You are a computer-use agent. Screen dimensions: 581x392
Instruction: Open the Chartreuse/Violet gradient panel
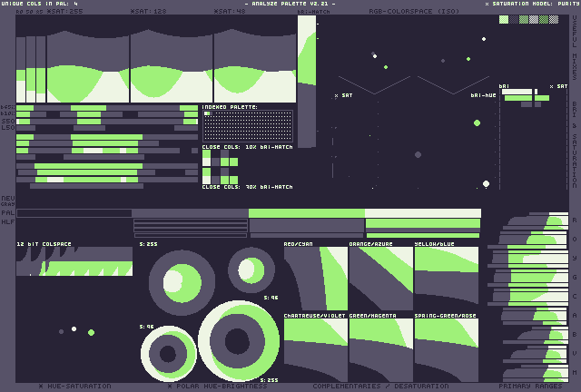pos(316,350)
